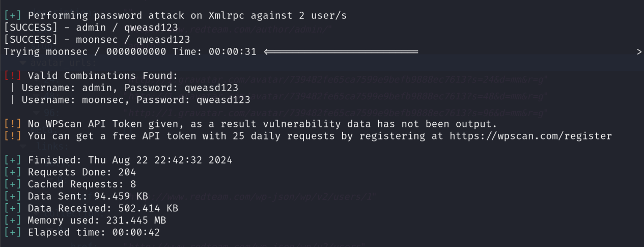The height and width of the screenshot is (247, 644).
Task: Collapse the faded links node triangle
Action: point(23,147)
